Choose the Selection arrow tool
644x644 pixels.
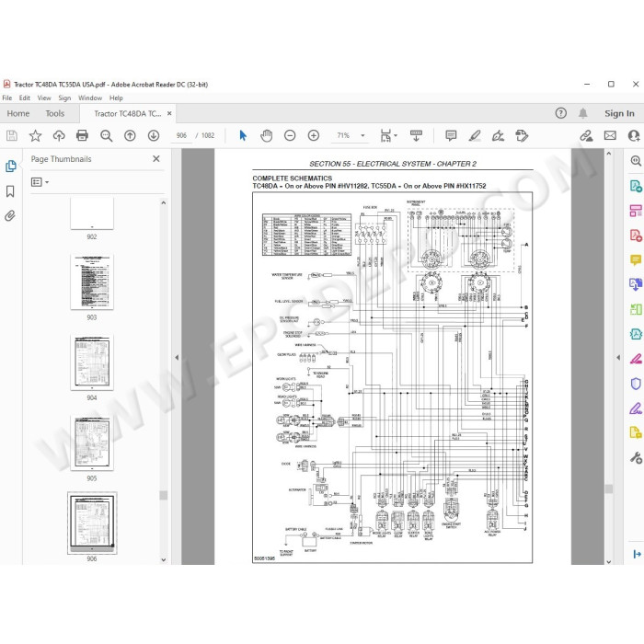[x=243, y=135]
